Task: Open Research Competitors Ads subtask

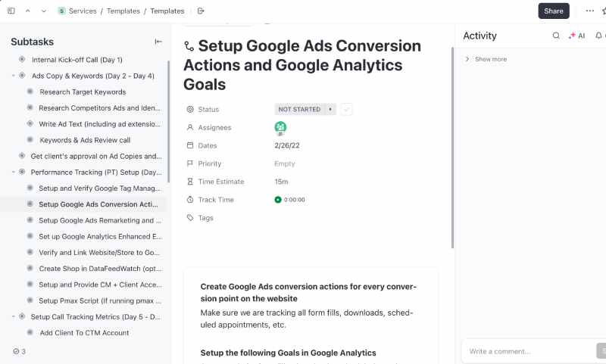Action: 99,108
